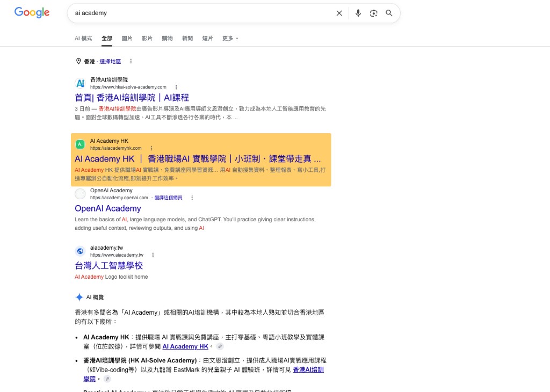550x392 pixels.
Task: Click source chip after AI Academy HK link
Action: point(220,346)
